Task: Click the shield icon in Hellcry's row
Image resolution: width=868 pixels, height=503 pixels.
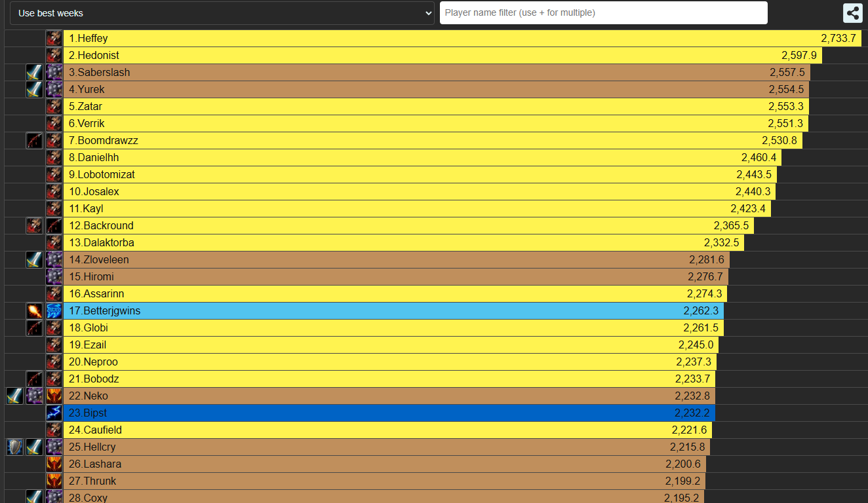Action: point(14,447)
